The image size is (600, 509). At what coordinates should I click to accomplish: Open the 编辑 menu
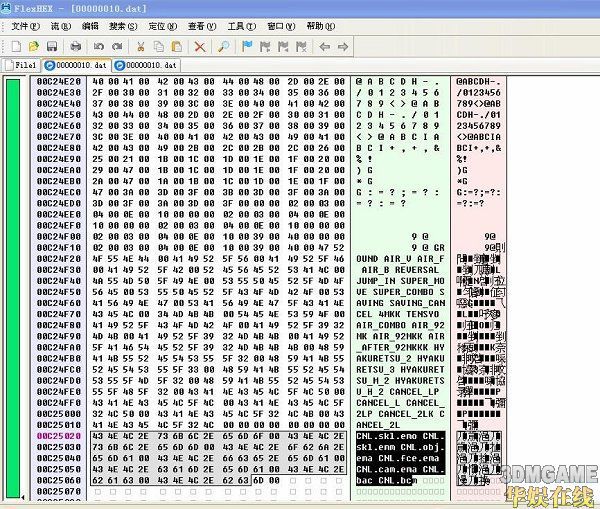coord(90,26)
